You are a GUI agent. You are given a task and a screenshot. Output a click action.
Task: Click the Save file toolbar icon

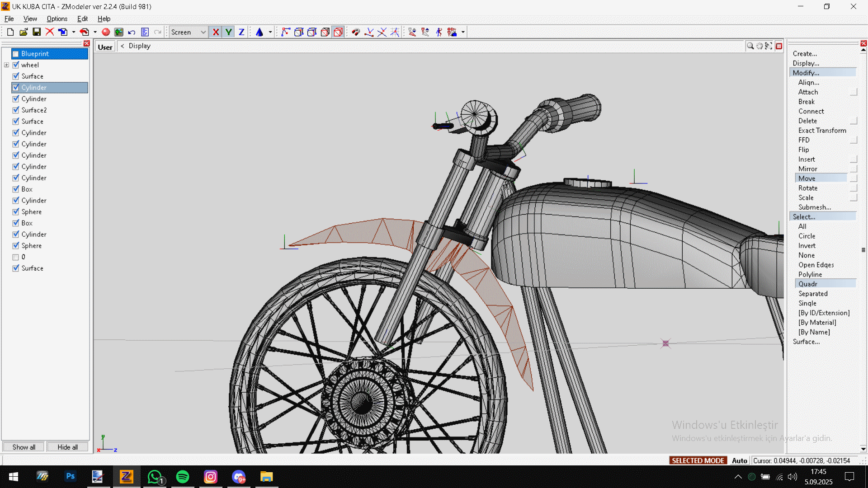click(x=37, y=32)
